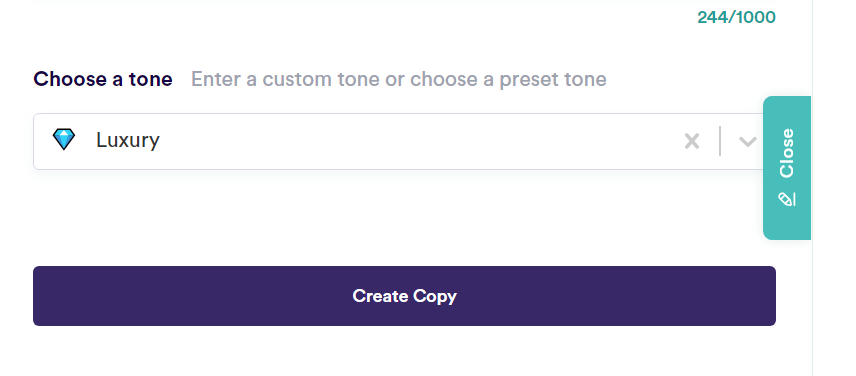The image size is (856, 376).
Task: Clear the selected Luxury tone with X
Action: tap(692, 141)
